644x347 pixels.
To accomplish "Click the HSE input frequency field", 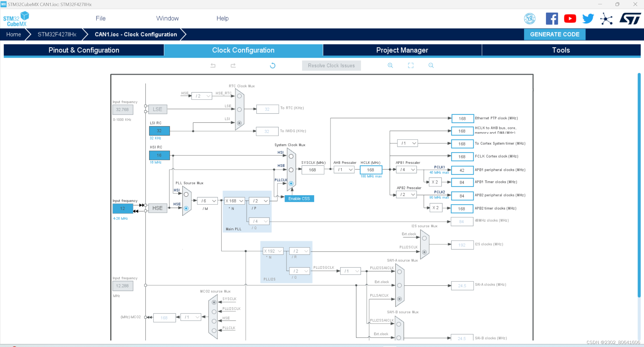I will coord(123,208).
